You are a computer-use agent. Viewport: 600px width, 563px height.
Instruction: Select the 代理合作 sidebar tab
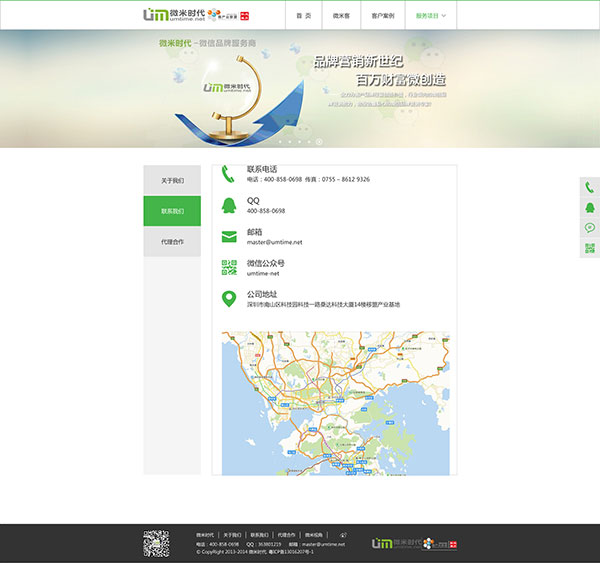[x=172, y=242]
